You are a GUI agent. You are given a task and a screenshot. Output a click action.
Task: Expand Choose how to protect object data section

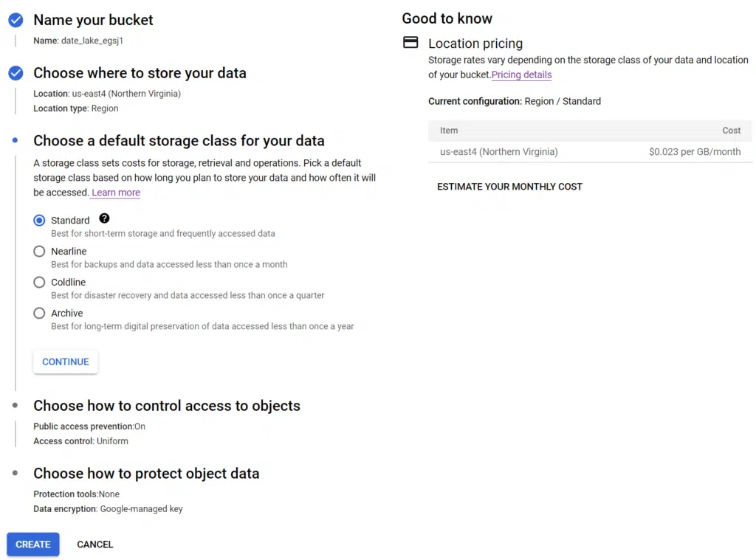click(x=146, y=473)
